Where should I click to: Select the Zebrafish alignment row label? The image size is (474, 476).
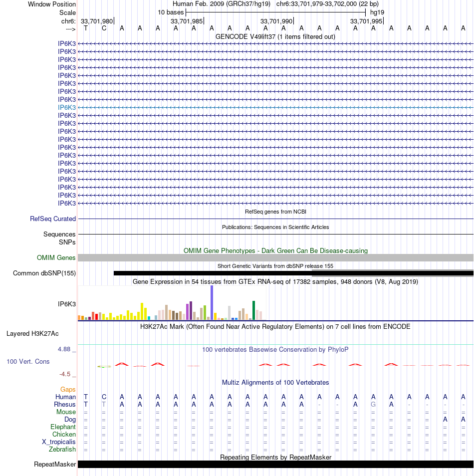point(62,449)
